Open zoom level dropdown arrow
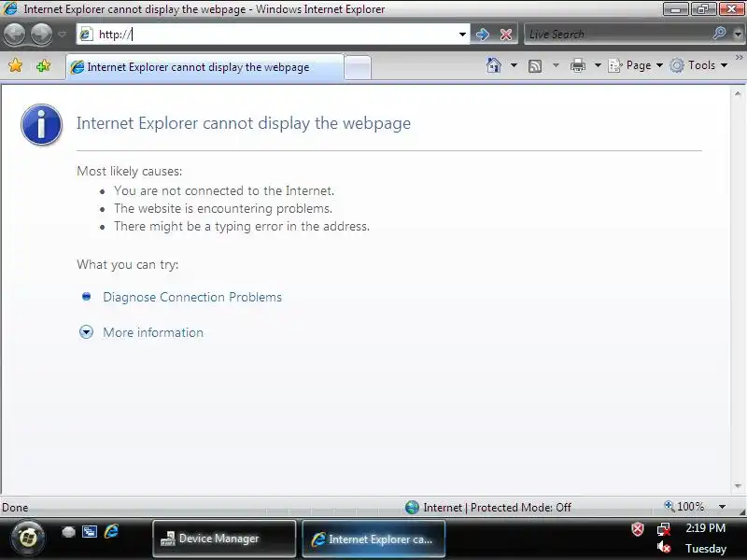747x560 pixels. (722, 507)
